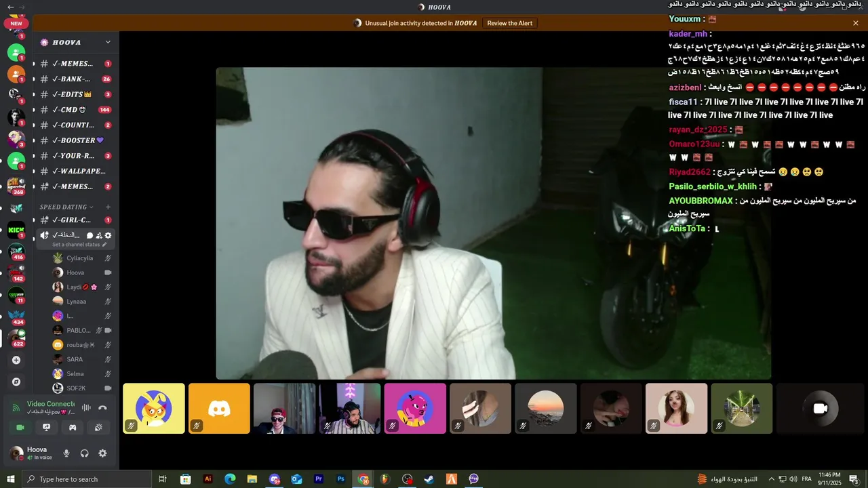Share your screen from the voice panel

click(x=46, y=428)
